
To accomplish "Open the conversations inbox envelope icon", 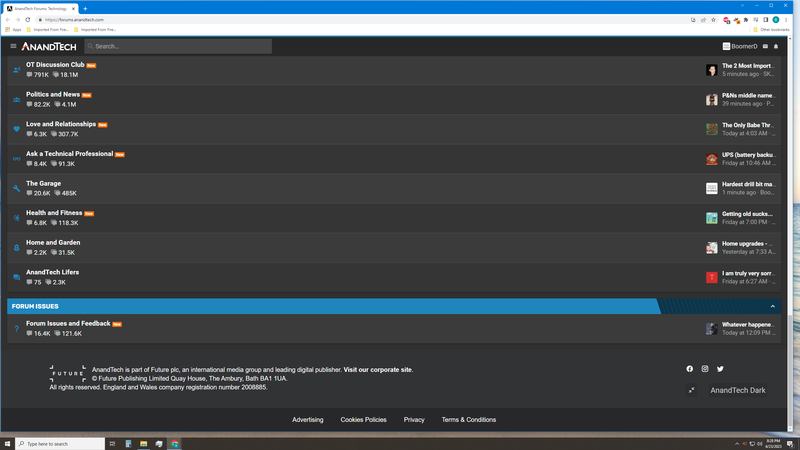I will pyautogui.click(x=765, y=46).
